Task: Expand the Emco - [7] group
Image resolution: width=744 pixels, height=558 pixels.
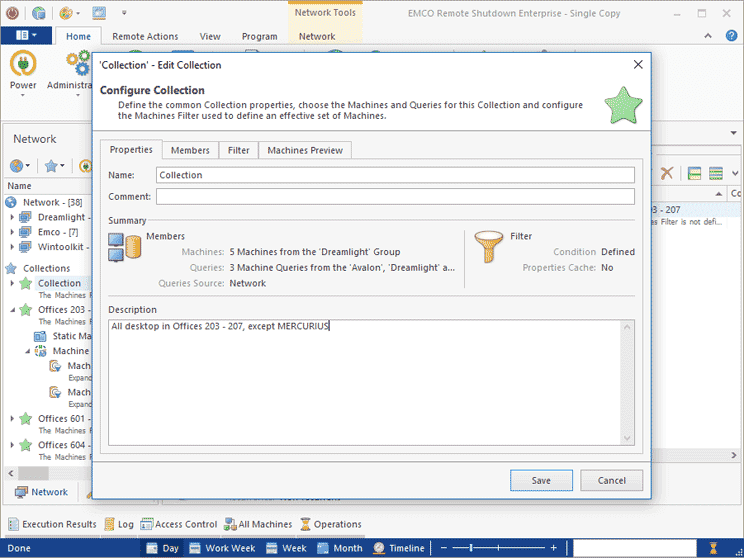Action: point(12,232)
